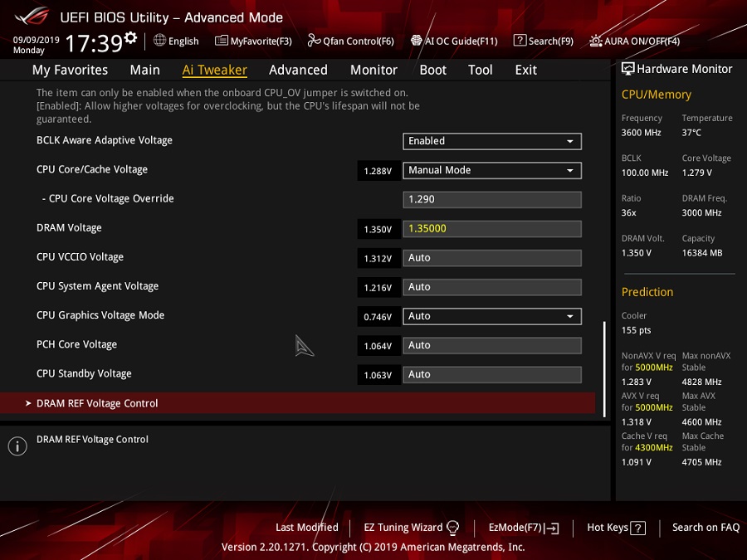The height and width of the screenshot is (560, 747).
Task: Click the globe language icon
Action: pos(159,41)
